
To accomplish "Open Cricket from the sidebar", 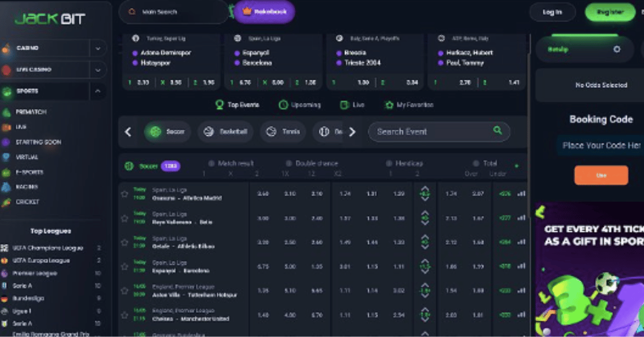I will pos(27,202).
